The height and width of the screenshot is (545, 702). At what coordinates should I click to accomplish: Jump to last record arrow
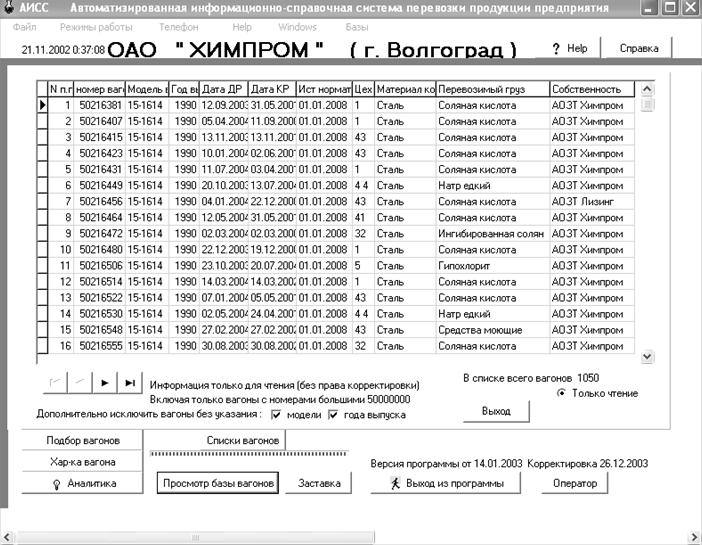[130, 382]
